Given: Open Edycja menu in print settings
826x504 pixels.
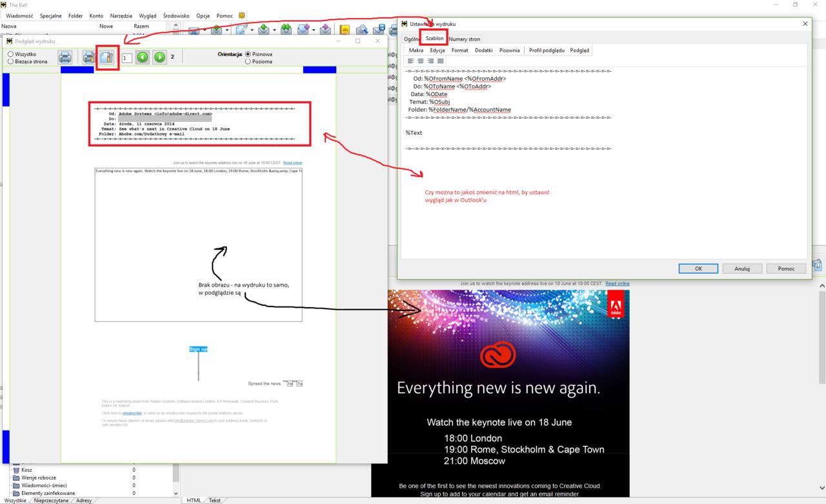Looking at the screenshot, I should click(x=438, y=50).
